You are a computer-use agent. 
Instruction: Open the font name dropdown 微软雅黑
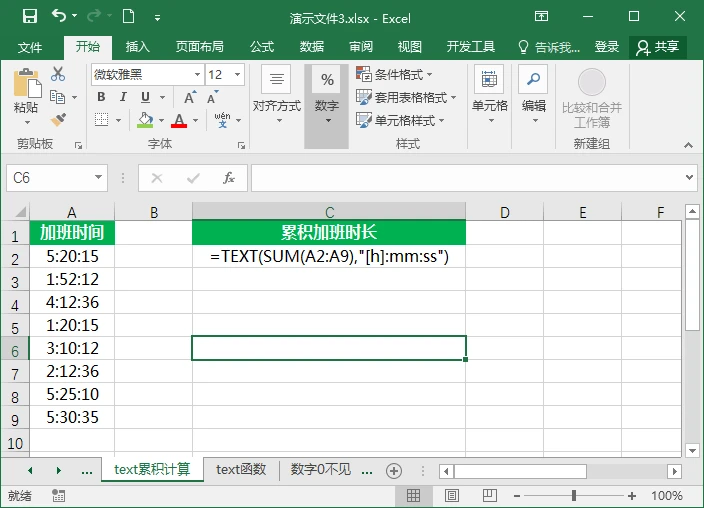pyautogui.click(x=197, y=74)
